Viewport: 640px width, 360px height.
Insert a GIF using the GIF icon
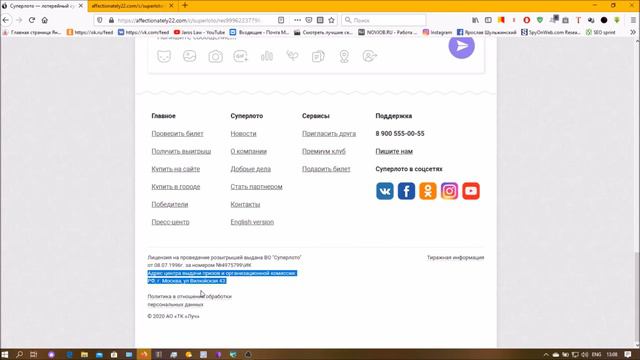(x=241, y=56)
